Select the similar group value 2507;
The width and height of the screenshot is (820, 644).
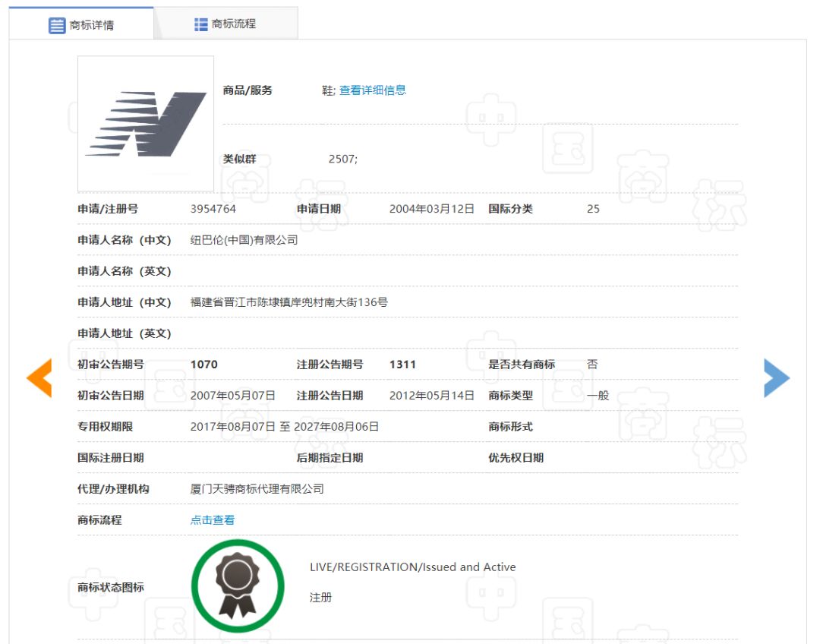tap(343, 159)
